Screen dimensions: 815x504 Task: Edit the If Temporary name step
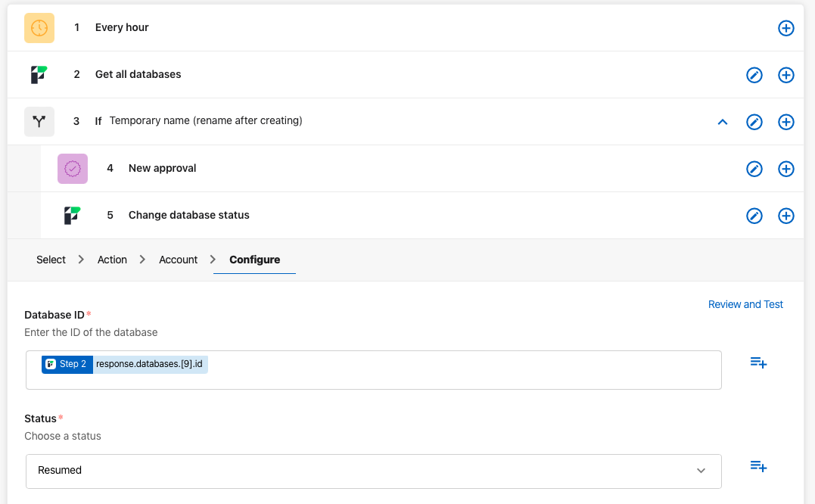pyautogui.click(x=754, y=122)
